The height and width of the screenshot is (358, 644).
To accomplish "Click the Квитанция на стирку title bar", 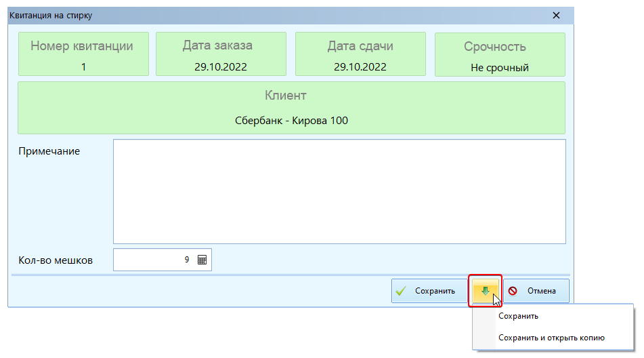I will (271, 15).
